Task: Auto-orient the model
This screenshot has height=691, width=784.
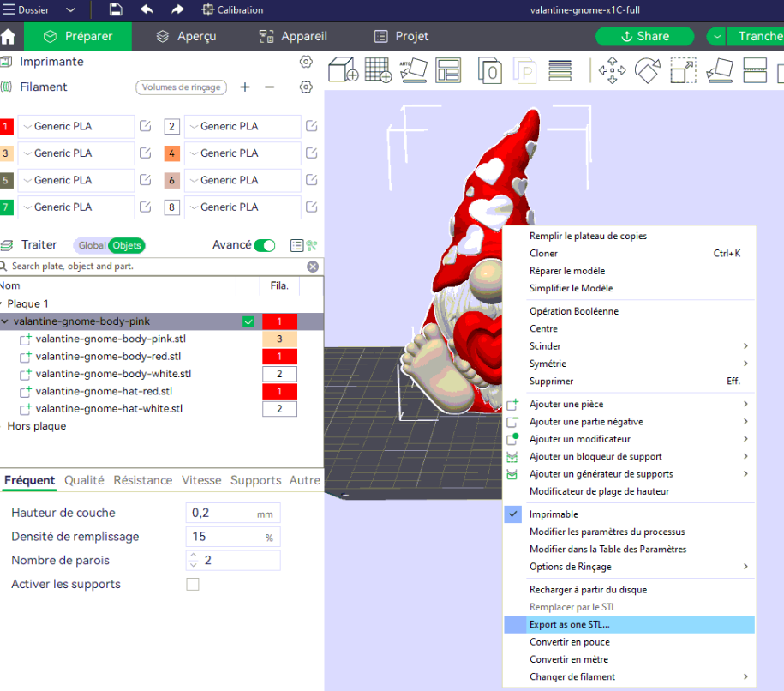Action: (413, 69)
